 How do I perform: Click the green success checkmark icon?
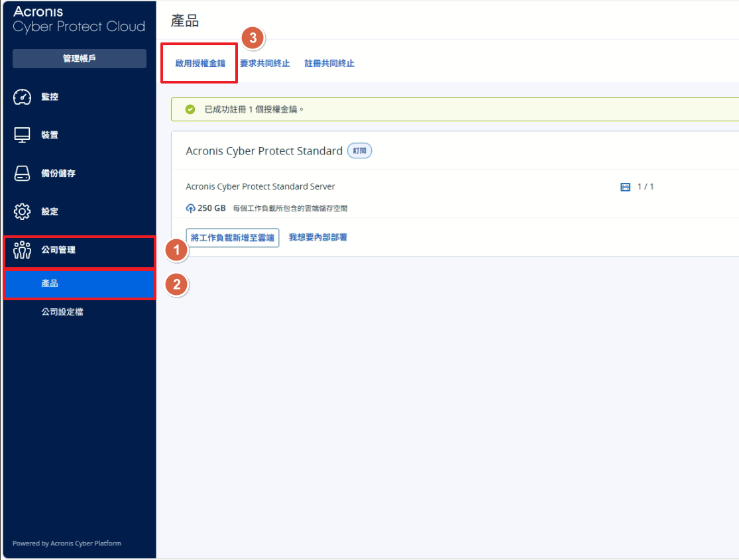(x=190, y=109)
